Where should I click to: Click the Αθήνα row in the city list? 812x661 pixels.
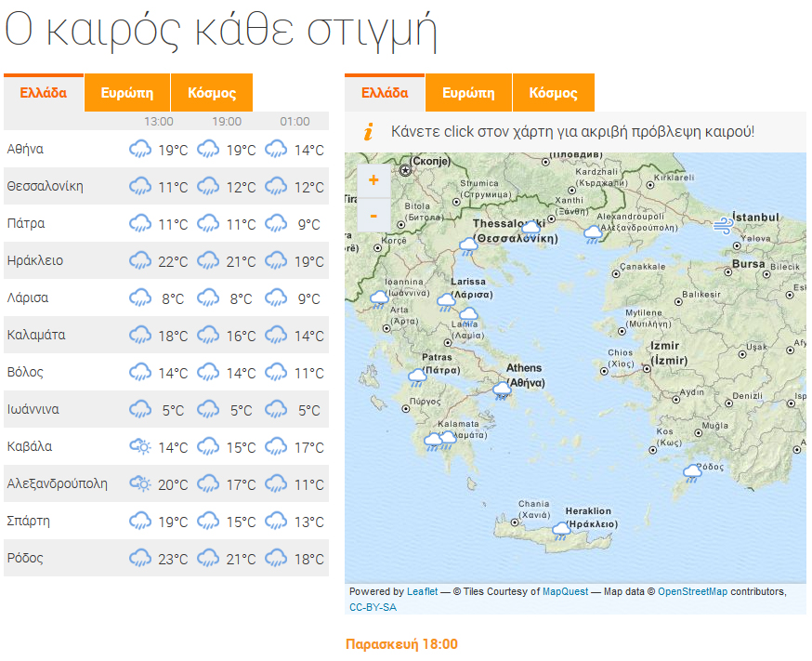pyautogui.click(x=26, y=149)
